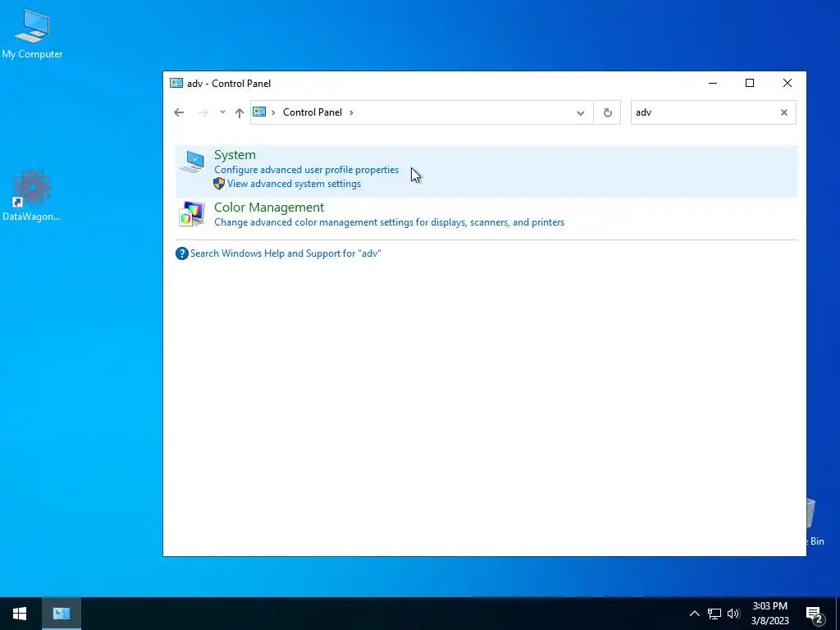The width and height of the screenshot is (840, 630).
Task: Expand the chevron before Control Panel breadcrumb
Action: (273, 112)
